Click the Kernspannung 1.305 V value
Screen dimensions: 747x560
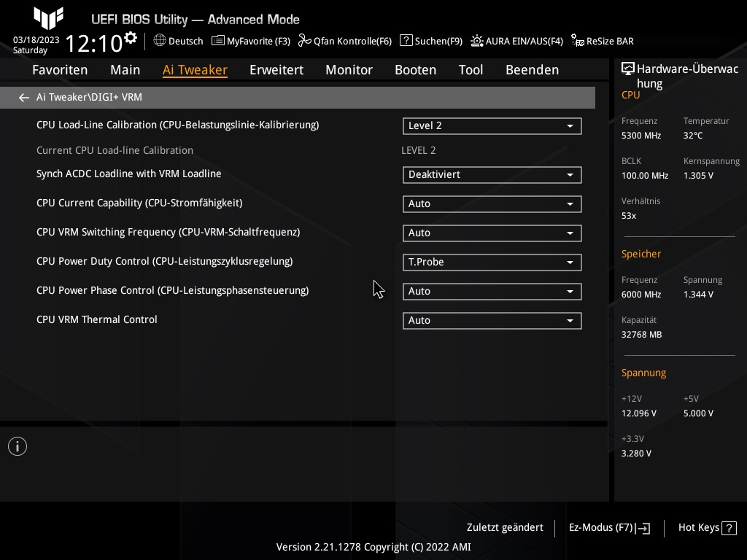pos(698,176)
